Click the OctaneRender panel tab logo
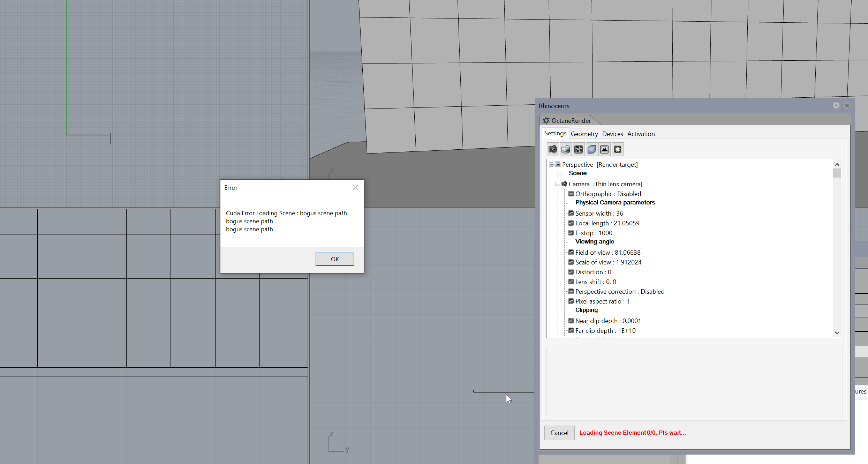The image size is (868, 464). click(546, 120)
